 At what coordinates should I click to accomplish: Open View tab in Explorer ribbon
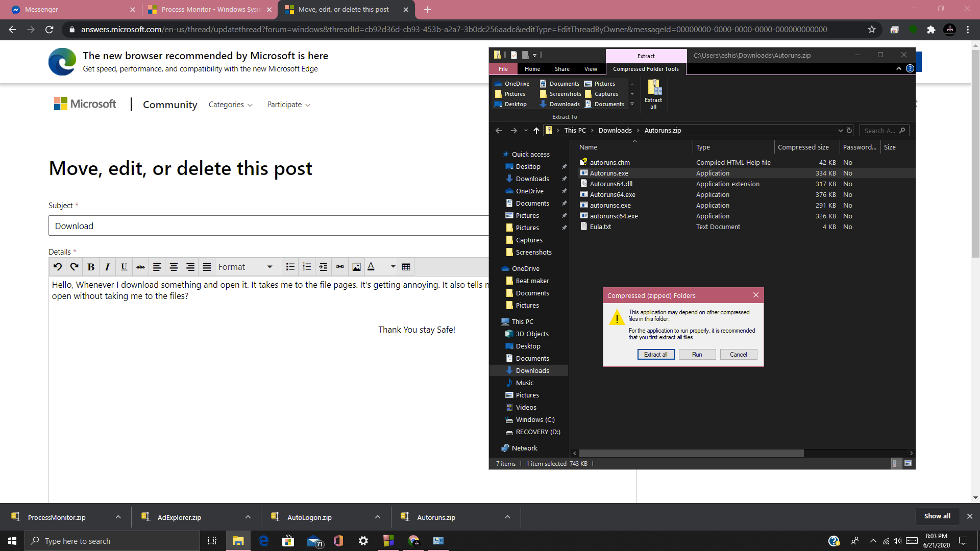(x=591, y=69)
